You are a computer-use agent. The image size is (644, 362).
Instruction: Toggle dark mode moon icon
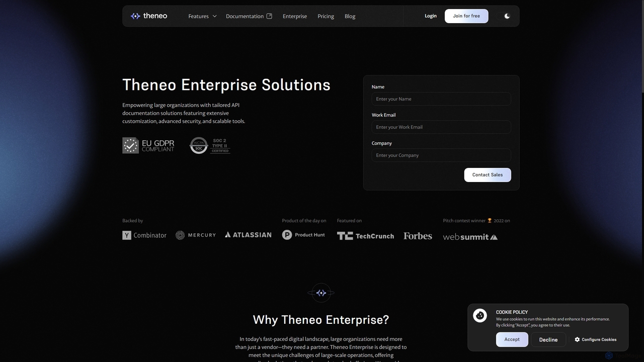507,16
